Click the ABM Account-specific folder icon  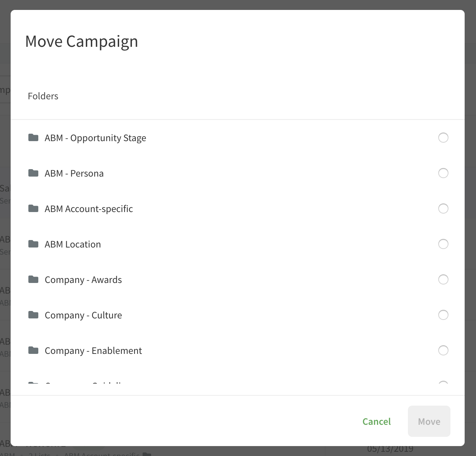coord(33,208)
